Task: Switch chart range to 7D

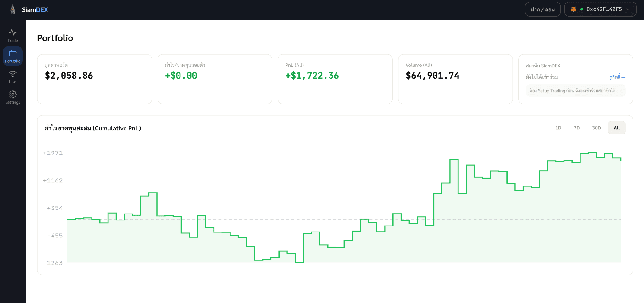Action: tap(576, 128)
